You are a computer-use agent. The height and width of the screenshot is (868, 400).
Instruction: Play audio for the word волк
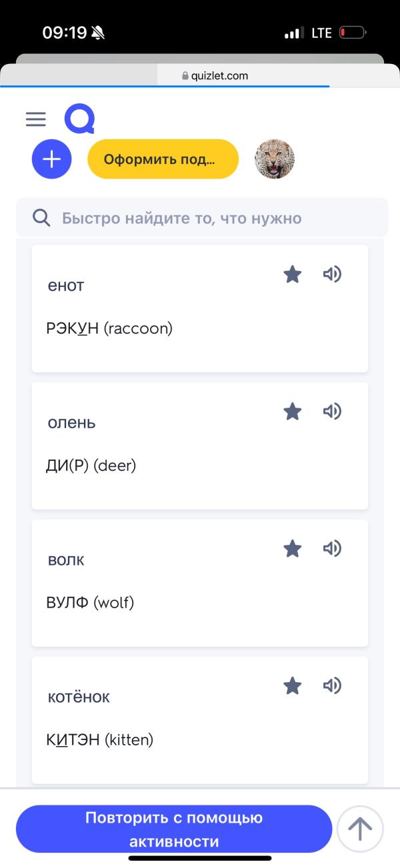pos(332,548)
